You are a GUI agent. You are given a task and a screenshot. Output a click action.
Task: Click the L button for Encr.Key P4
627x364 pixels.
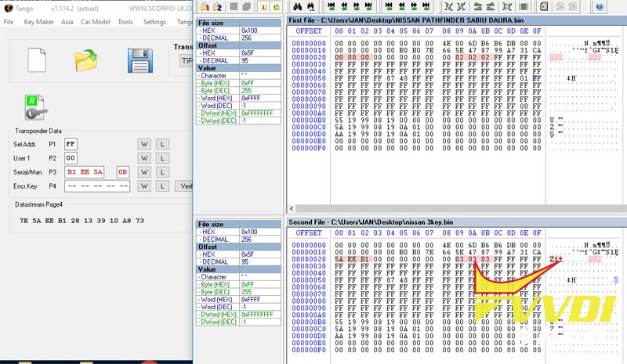[162, 186]
